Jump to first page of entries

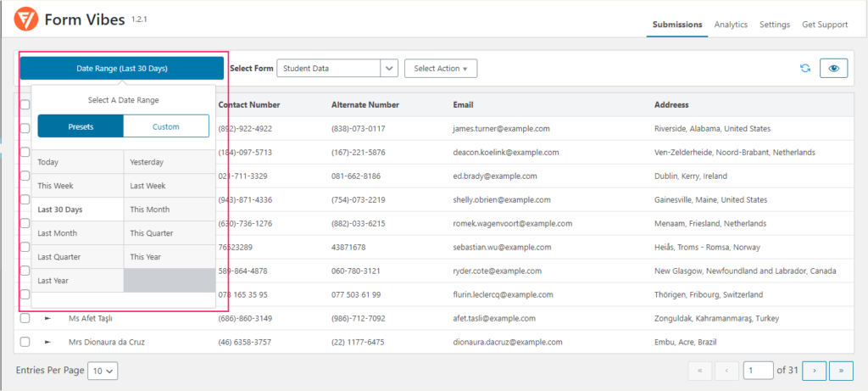(x=700, y=371)
